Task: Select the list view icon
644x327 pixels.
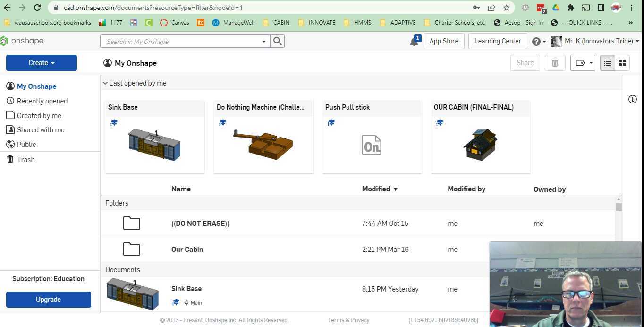Action: (607, 62)
